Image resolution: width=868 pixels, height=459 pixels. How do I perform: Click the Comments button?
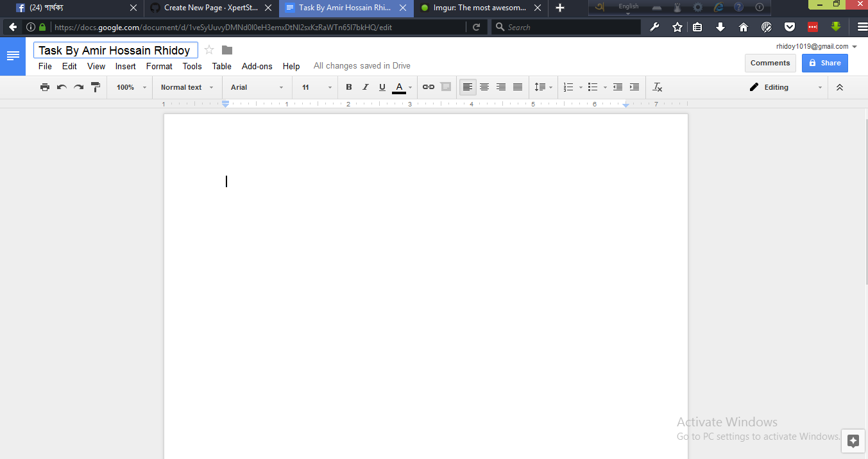coord(770,63)
